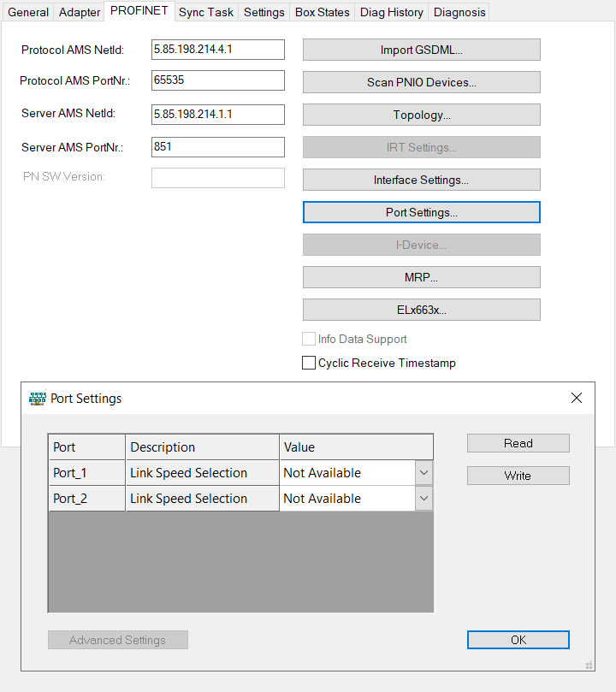Image resolution: width=616 pixels, height=692 pixels.
Task: Click the Port_2 Not Available value
Action: [347, 499]
